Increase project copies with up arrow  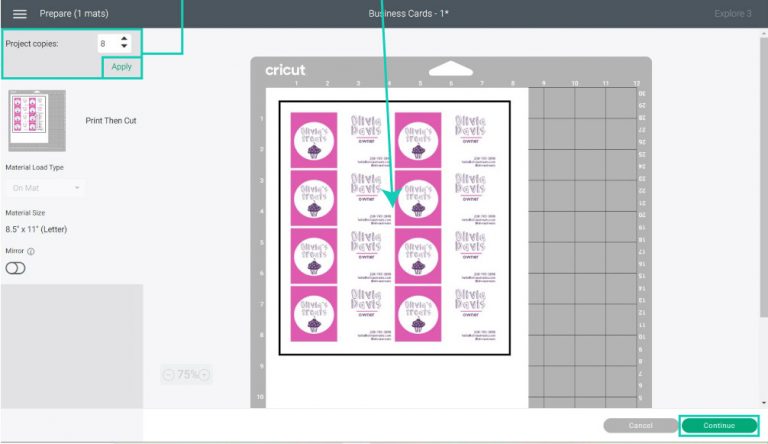tap(124, 39)
